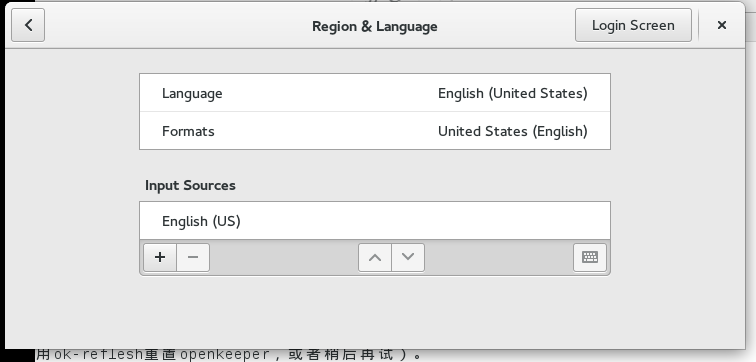Screen dimensions: 756x362
Task: Click the United States (English) formats value
Action: click(x=513, y=131)
